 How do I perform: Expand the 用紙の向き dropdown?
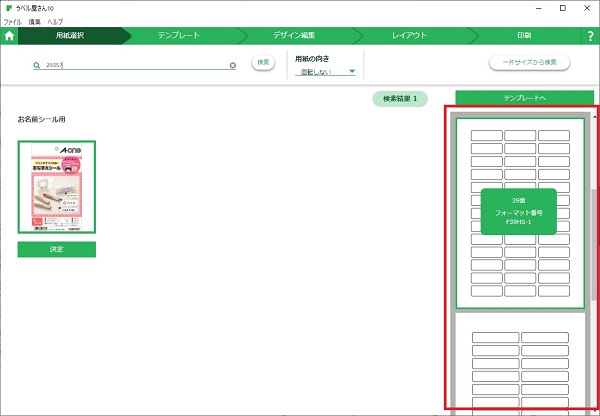pos(329,72)
